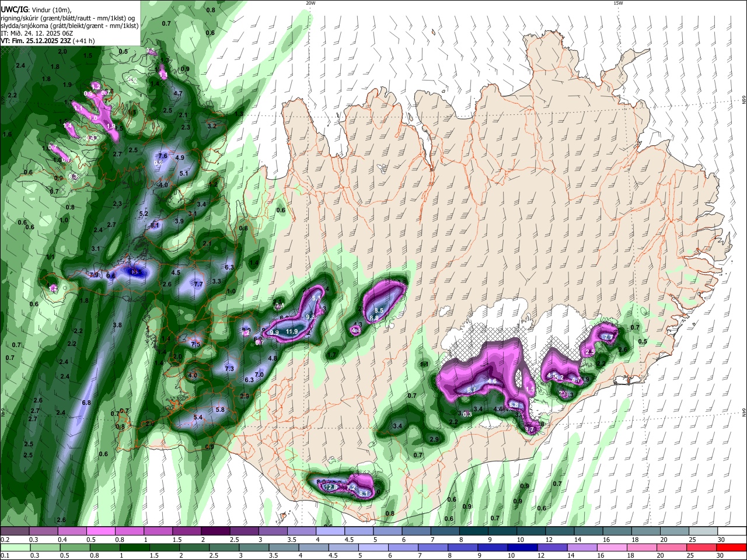Click the precipitation value '5.4'

[198, 417]
